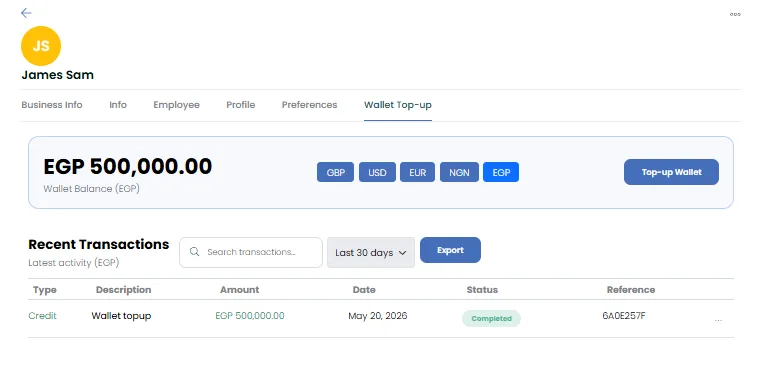Go to the Employee tab
The width and height of the screenshot is (768, 365).
[x=176, y=105]
